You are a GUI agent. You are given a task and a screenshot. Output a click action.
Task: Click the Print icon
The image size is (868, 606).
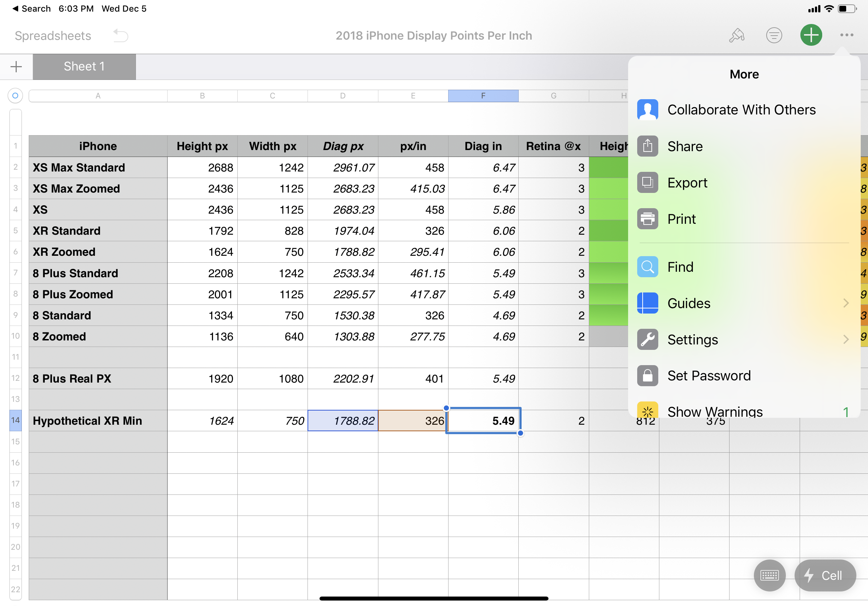[x=647, y=219]
